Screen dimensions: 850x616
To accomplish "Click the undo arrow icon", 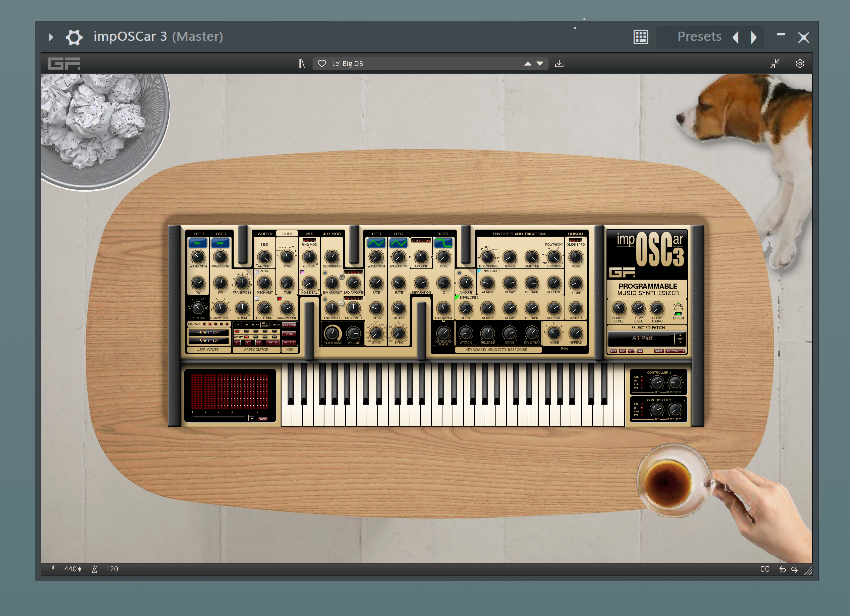I will 783,569.
